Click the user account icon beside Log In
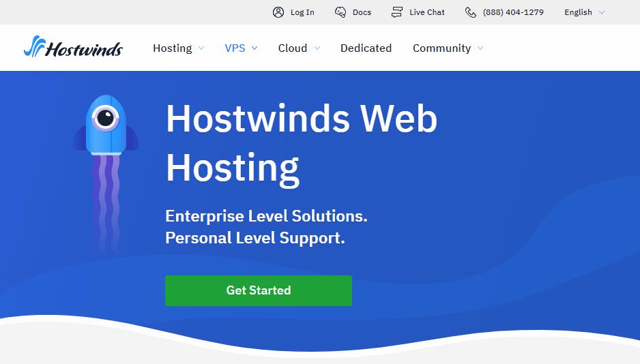Image resolution: width=640 pixels, height=364 pixels. point(278,12)
